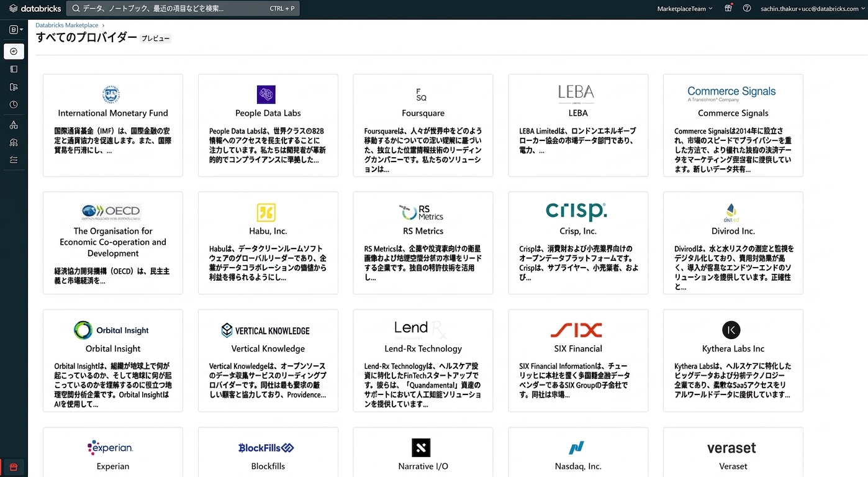Open the Compute cloud sidebar icon
This screenshot has height=477, width=868.
[x=14, y=142]
